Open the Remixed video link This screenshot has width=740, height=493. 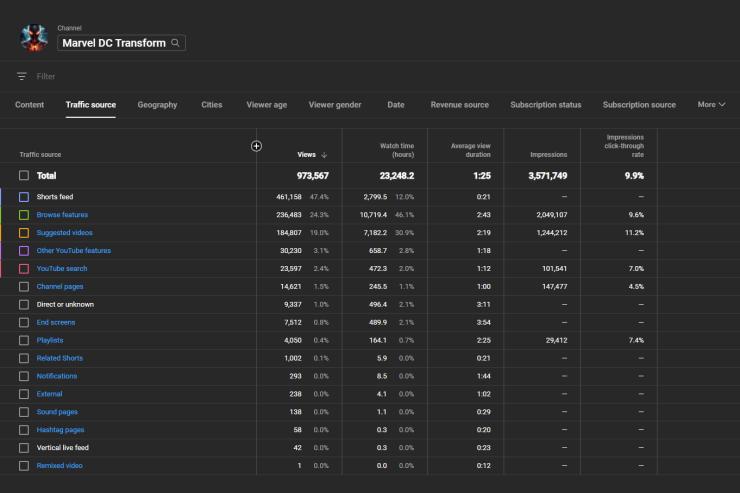(59, 466)
